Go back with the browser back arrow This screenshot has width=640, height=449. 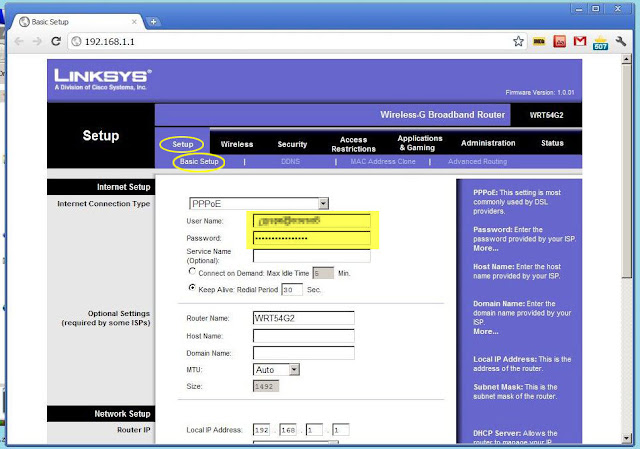pos(19,41)
